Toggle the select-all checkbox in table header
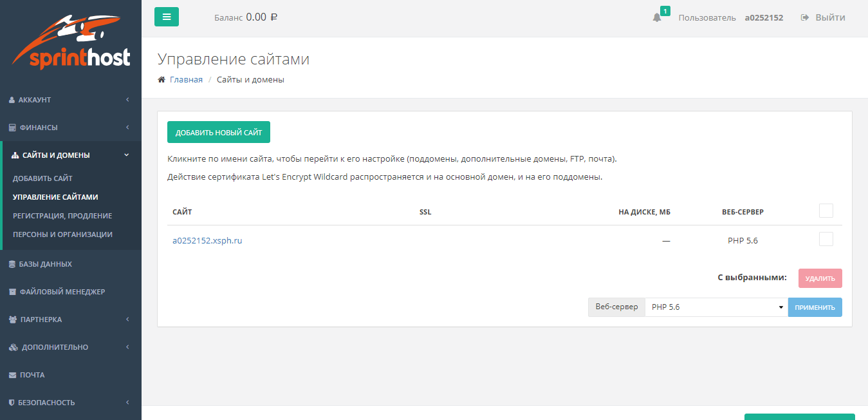 (x=826, y=211)
